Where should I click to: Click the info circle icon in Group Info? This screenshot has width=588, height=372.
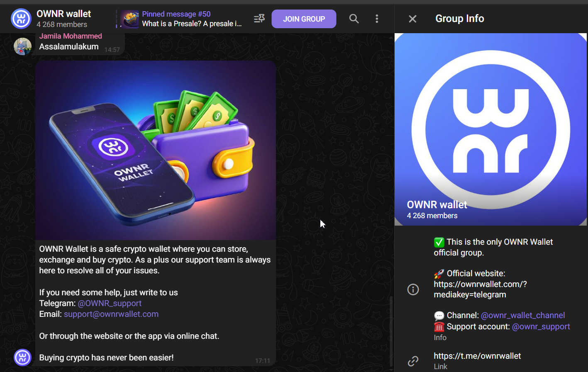click(413, 289)
